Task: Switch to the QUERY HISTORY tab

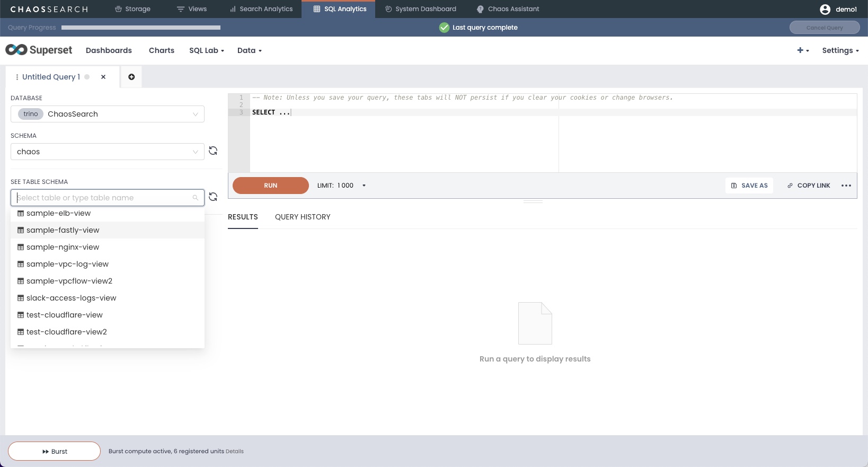Action: pyautogui.click(x=303, y=217)
